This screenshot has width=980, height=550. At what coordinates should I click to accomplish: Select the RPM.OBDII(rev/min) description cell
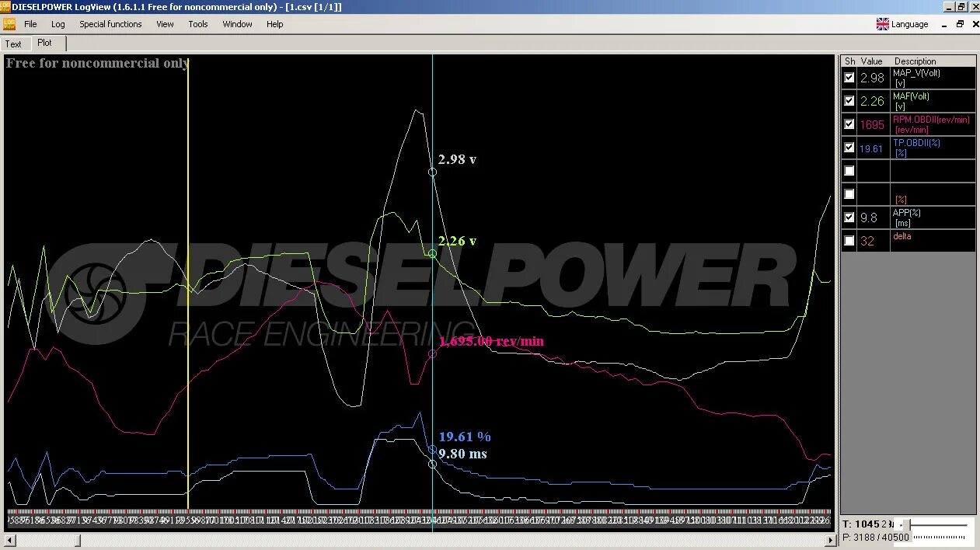click(933, 124)
